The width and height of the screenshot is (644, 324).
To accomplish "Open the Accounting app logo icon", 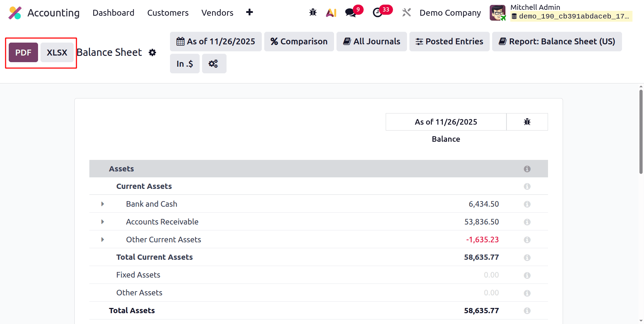I will point(15,13).
